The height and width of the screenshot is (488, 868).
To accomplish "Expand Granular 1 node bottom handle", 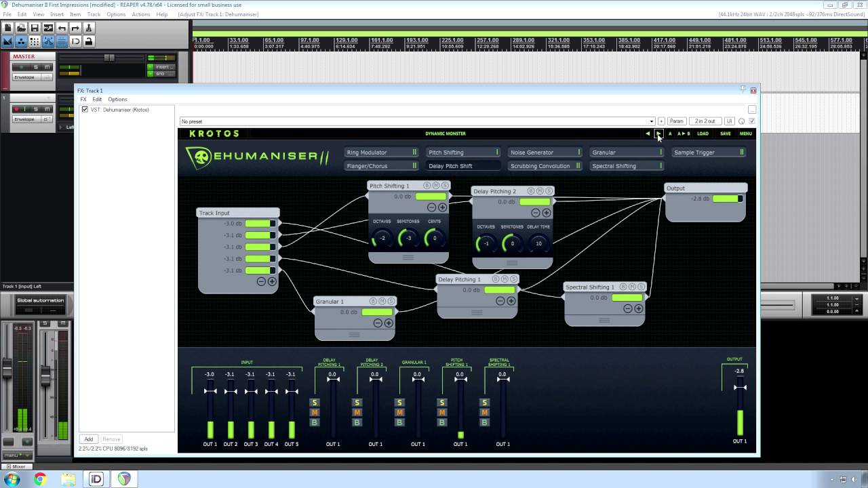I will point(354,334).
